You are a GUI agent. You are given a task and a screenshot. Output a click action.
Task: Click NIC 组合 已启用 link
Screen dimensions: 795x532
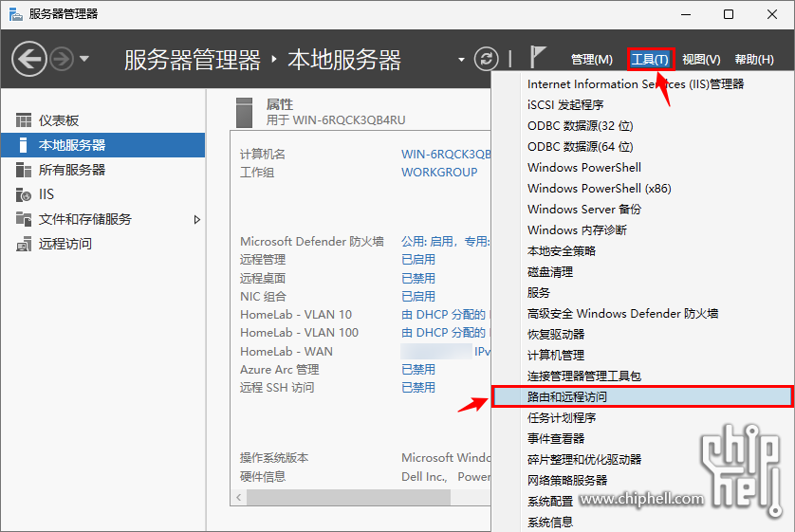coord(418,297)
